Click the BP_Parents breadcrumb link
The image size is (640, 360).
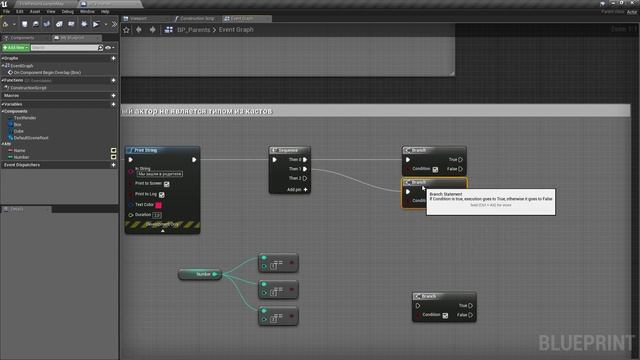pos(193,30)
